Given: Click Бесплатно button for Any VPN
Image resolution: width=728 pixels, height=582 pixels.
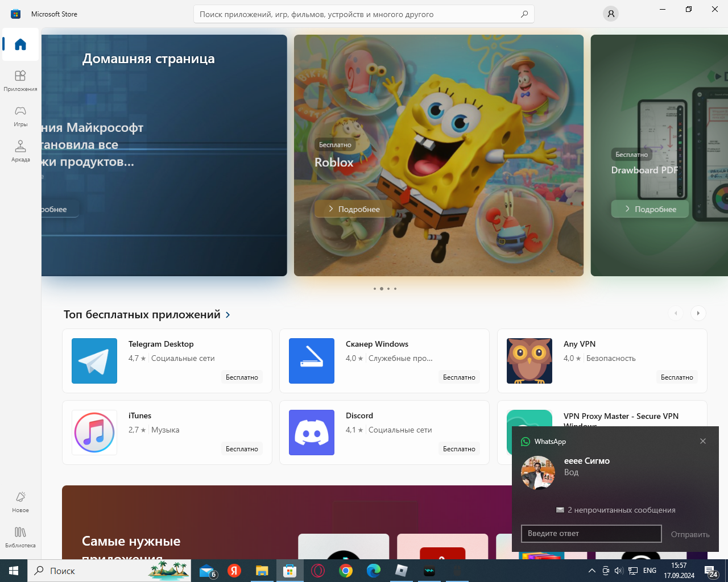Looking at the screenshot, I should click(677, 377).
